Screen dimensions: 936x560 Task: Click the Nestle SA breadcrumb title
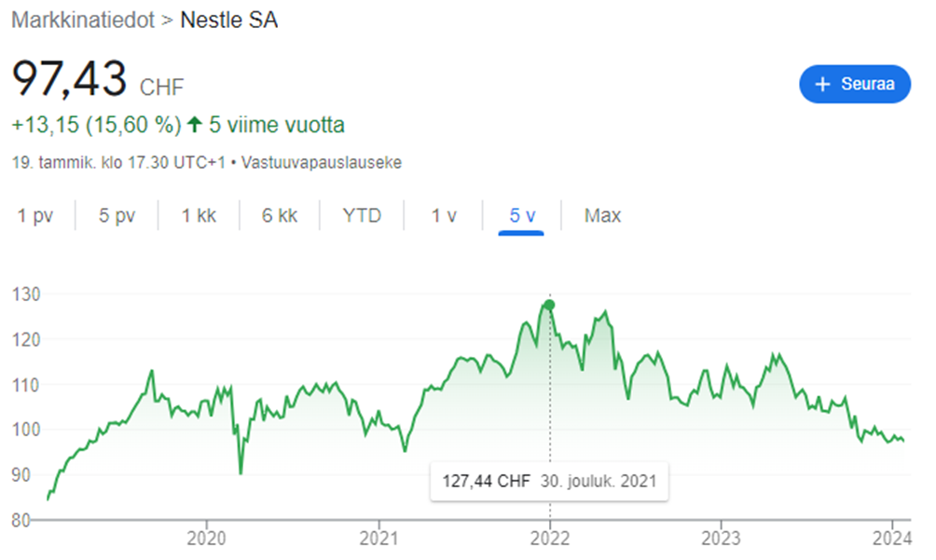coord(228,20)
